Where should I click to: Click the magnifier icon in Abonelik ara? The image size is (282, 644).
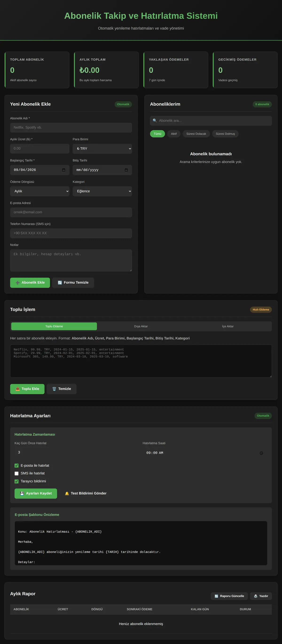tap(155, 120)
